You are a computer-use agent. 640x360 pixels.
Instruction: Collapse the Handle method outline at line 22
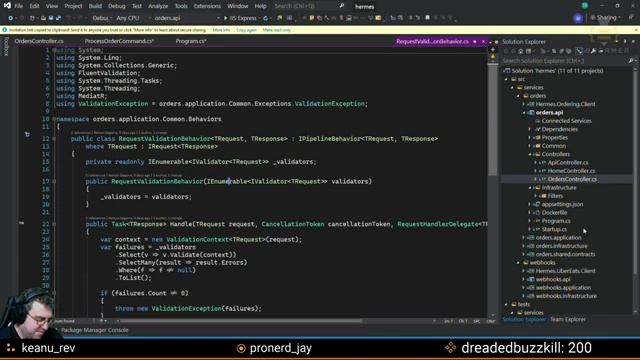coord(54,224)
